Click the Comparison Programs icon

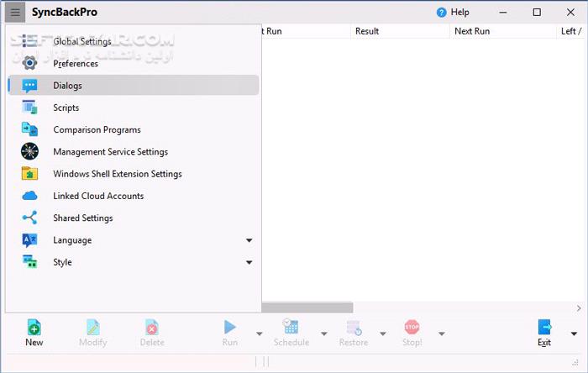(x=29, y=129)
